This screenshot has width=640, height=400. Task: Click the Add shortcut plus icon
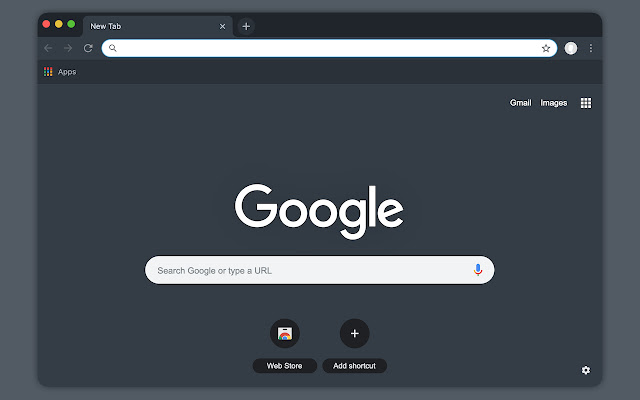(355, 333)
